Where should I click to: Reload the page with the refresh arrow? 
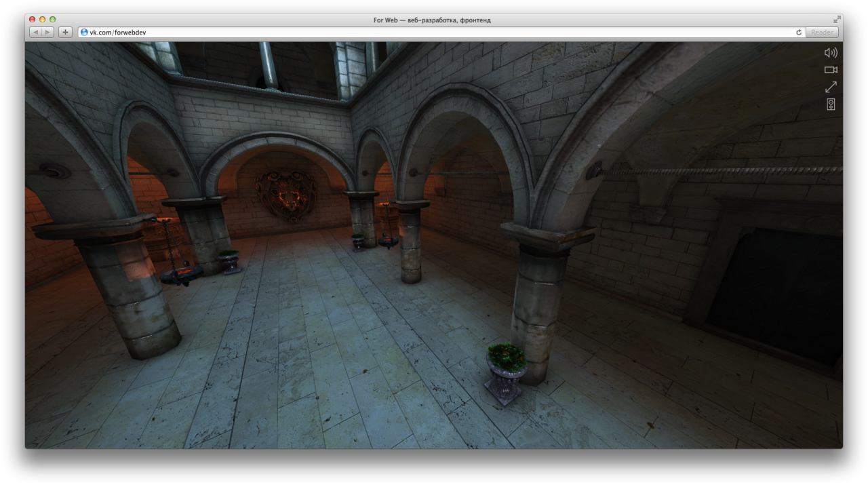[800, 32]
